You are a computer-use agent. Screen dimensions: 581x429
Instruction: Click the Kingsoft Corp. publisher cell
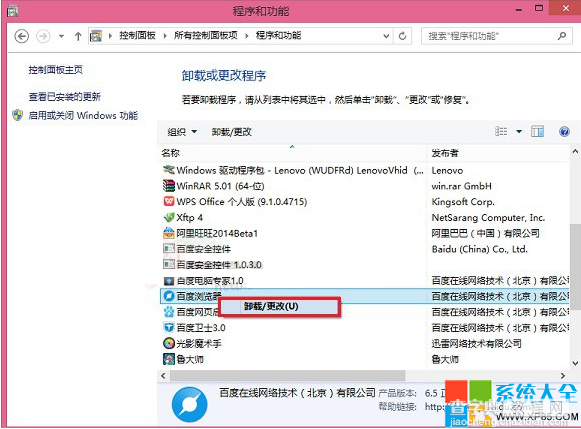tap(463, 202)
